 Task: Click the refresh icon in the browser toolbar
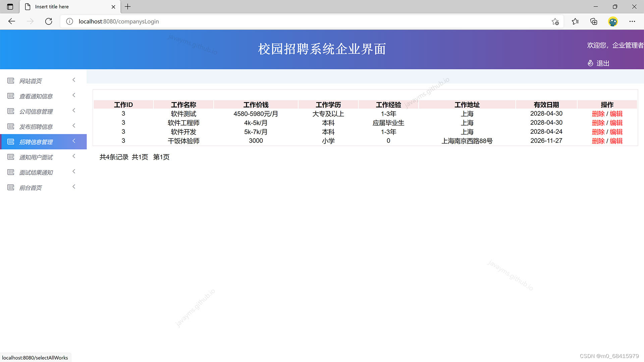pos(48,21)
